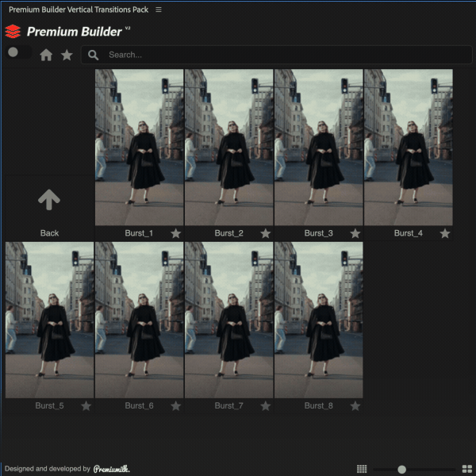Click the thumbnail size slider handle
Image resolution: width=476 pixels, height=476 pixels.
pyautogui.click(x=401, y=470)
